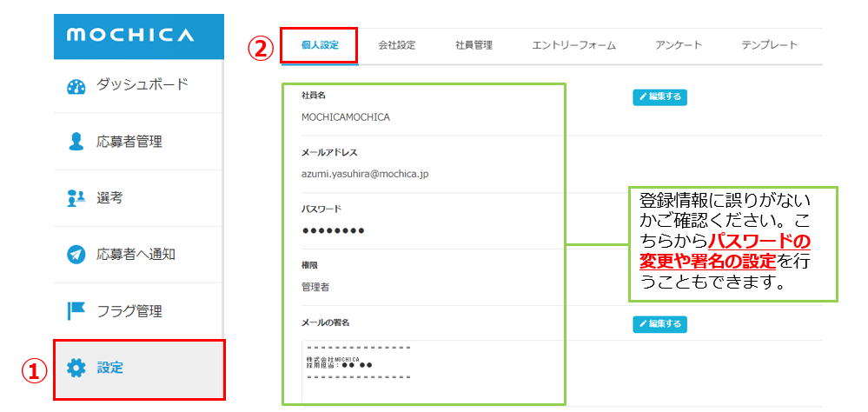
Task: Click the applicant management person icon
Action: click(76, 142)
